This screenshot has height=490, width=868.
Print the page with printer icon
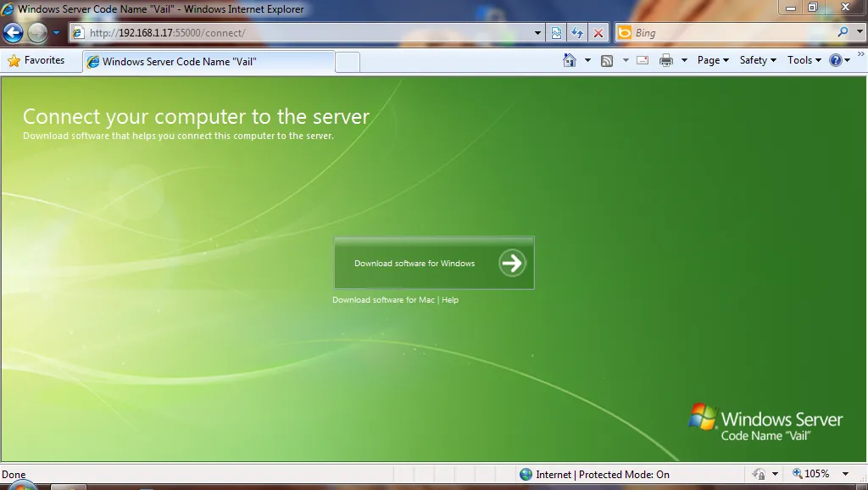666,60
